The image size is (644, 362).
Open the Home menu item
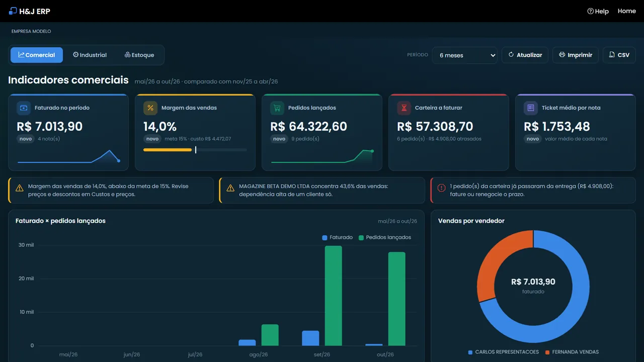coord(627,11)
